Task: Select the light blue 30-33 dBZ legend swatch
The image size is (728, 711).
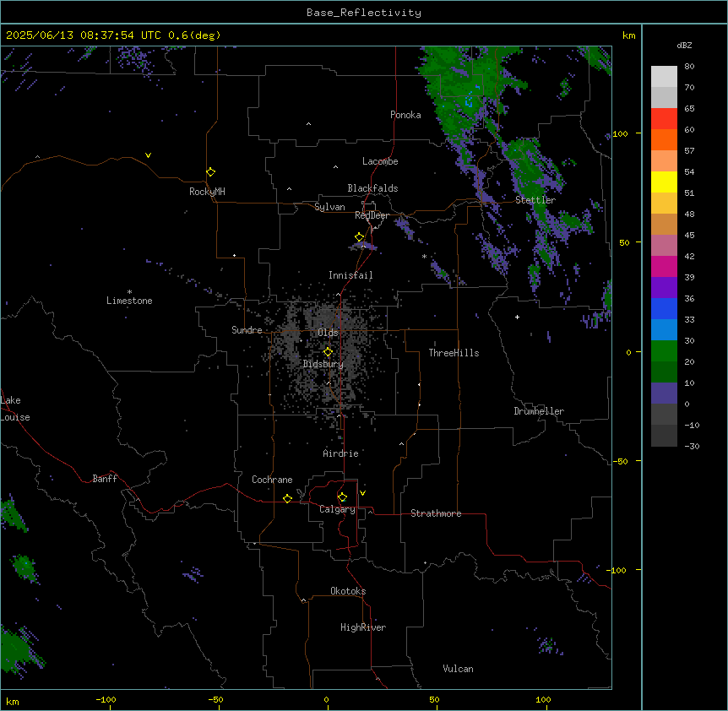Action: tap(664, 330)
